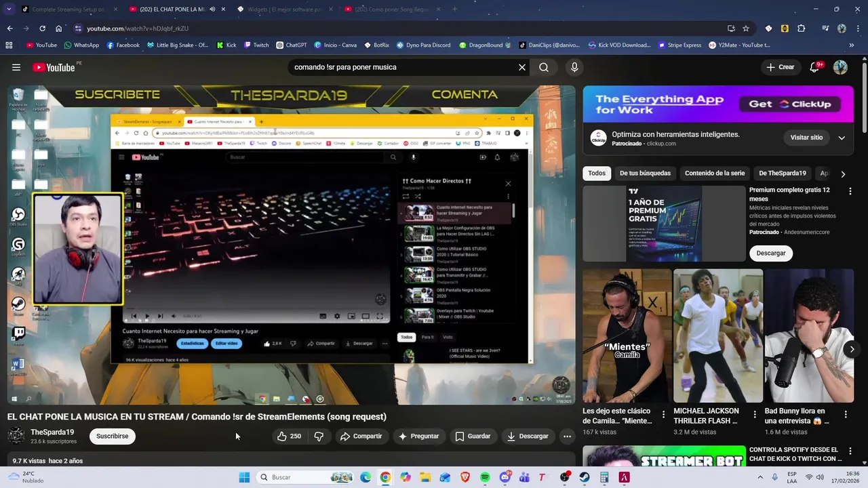Screen dimensions: 868x488
Task: Click Crear button to create content
Action: (781, 67)
